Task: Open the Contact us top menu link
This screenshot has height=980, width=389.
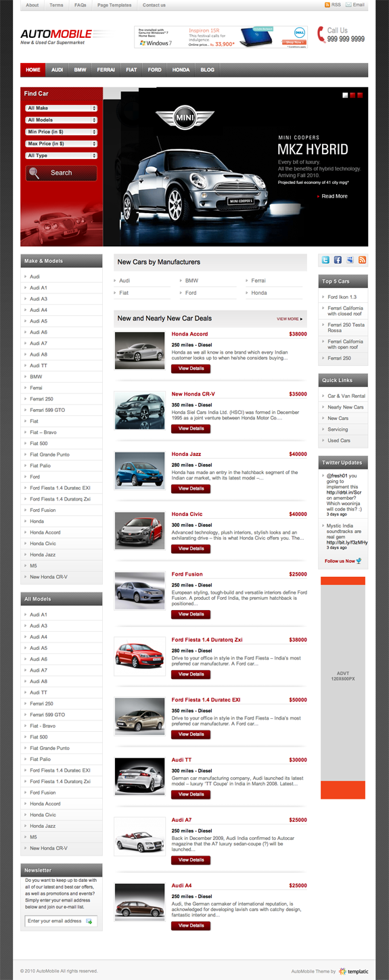Action: (x=154, y=5)
